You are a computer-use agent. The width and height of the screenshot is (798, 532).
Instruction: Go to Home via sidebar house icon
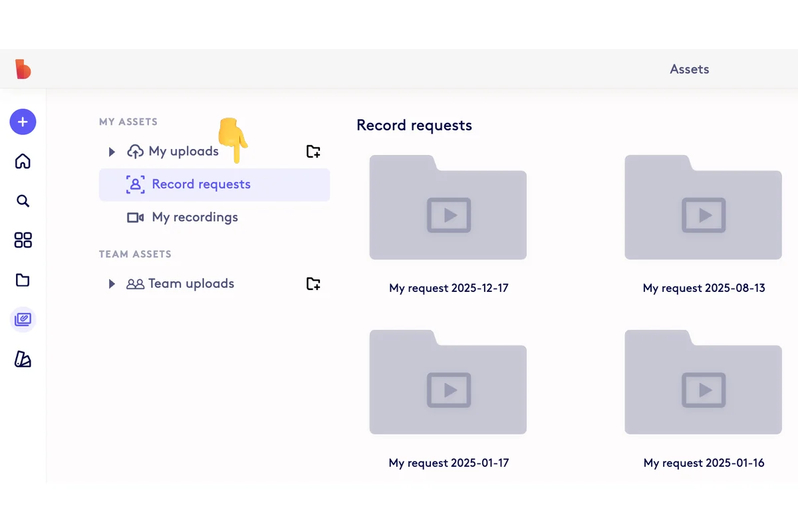pyautogui.click(x=23, y=162)
